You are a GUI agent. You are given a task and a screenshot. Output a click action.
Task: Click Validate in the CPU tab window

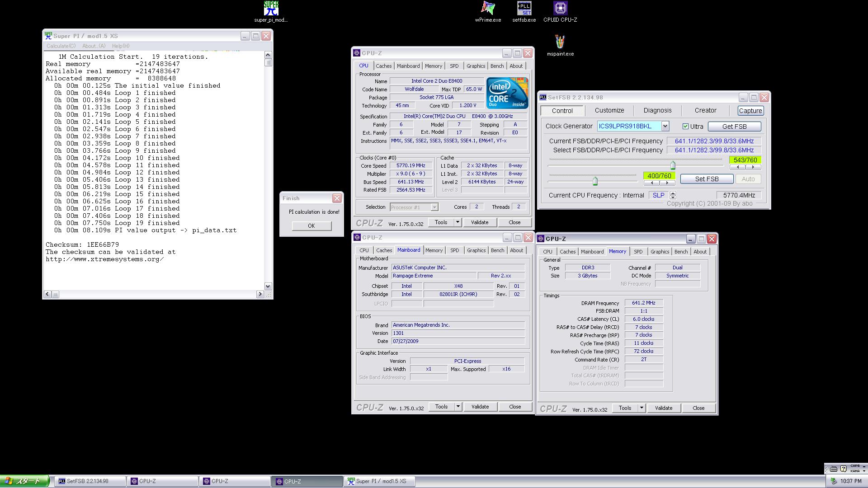click(480, 222)
